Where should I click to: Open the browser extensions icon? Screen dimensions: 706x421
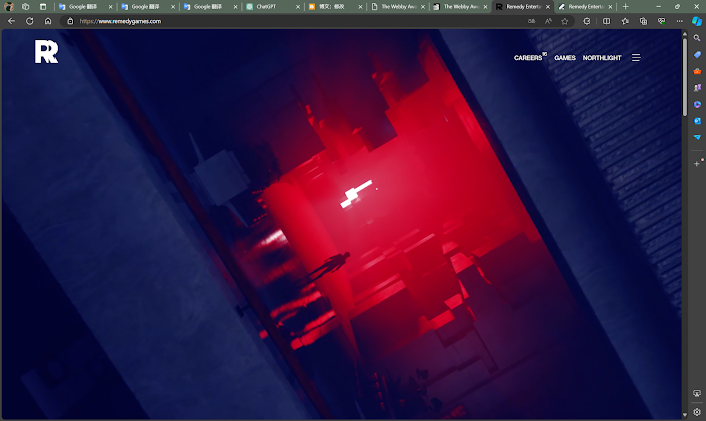[587, 21]
